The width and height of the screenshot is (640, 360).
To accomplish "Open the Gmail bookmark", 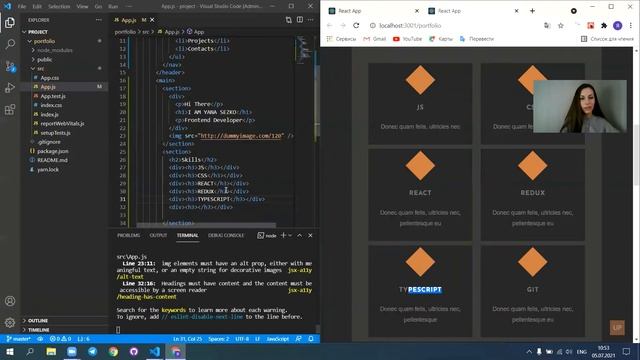I will point(375,39).
